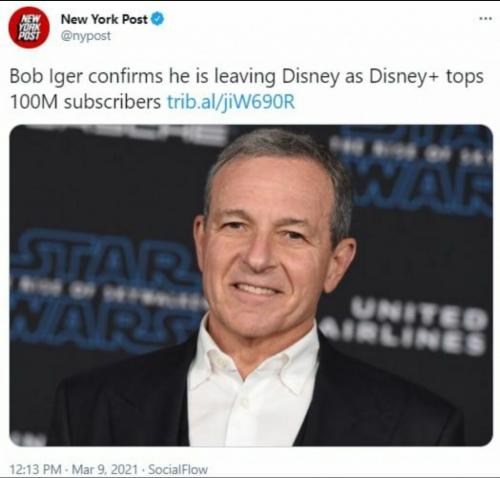Click the words 'Bob Iger' in the tweet
Viewport: 500px width, 478px height.
tap(46, 76)
